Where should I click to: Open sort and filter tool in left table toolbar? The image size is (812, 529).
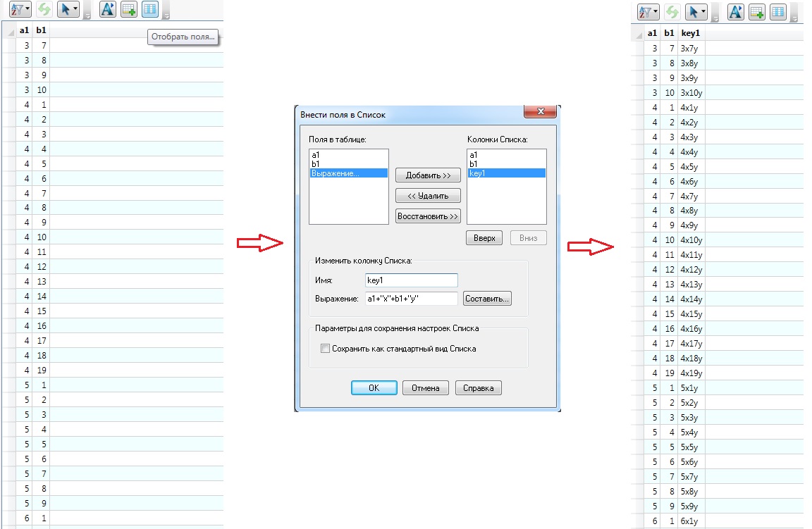click(x=20, y=9)
